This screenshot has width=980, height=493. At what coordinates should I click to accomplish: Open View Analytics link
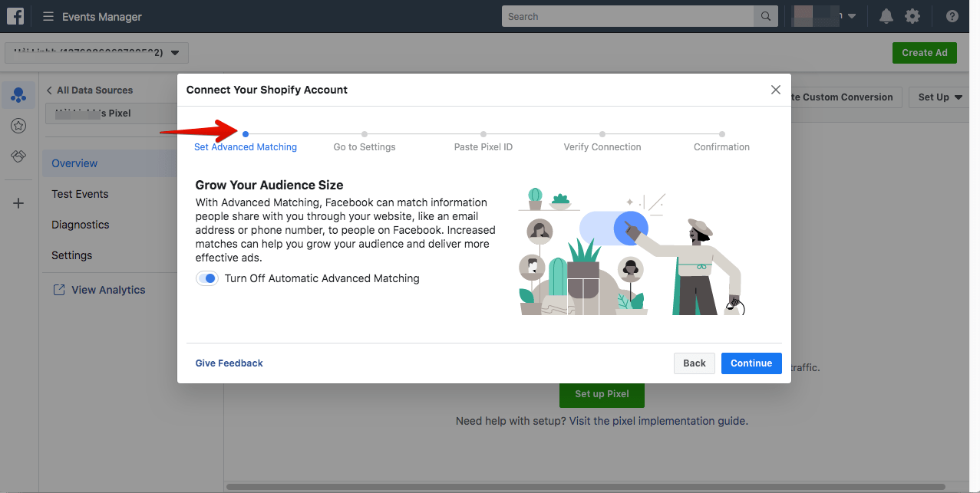108,290
